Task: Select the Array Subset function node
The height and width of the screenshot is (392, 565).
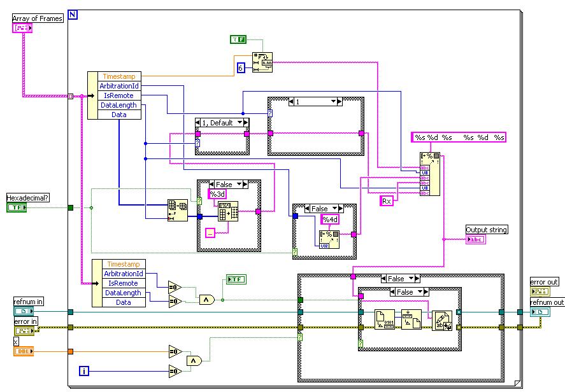Action: pyautogui.click(x=177, y=210)
